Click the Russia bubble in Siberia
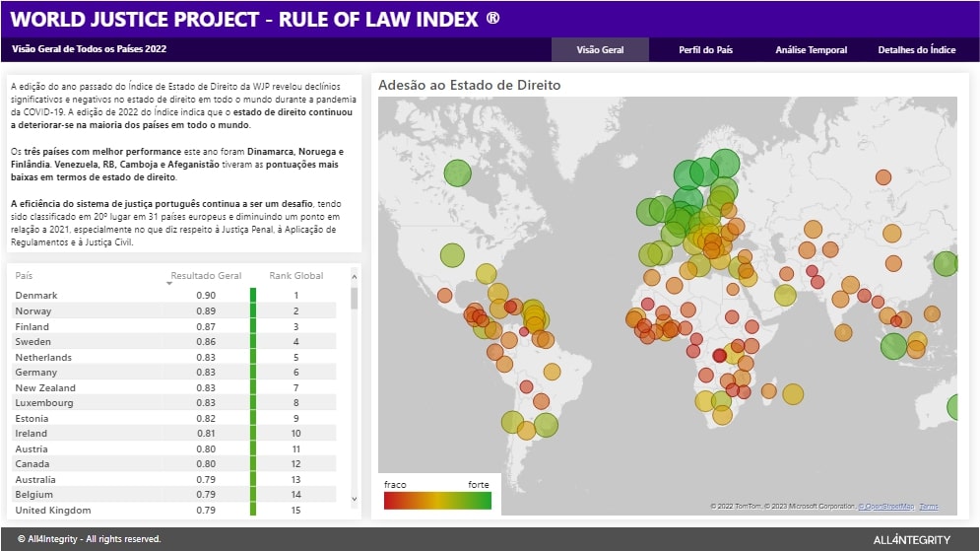The image size is (980, 551). pos(883,177)
